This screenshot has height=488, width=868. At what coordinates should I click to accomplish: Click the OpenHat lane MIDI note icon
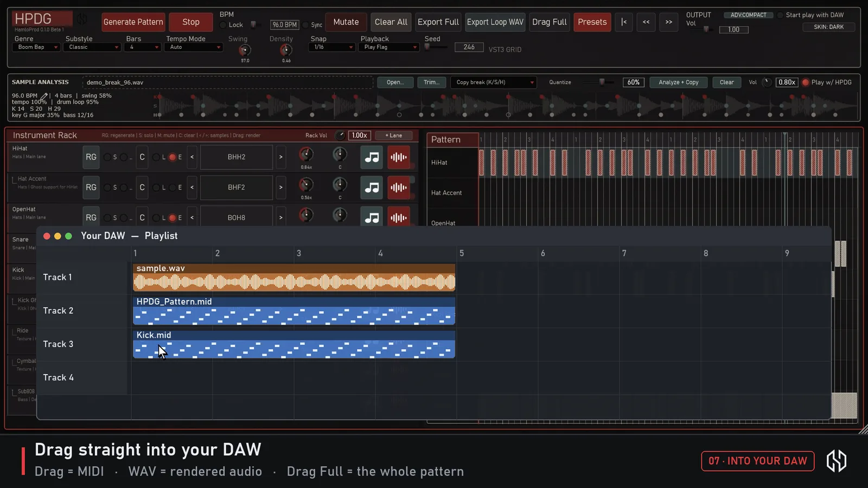372,217
